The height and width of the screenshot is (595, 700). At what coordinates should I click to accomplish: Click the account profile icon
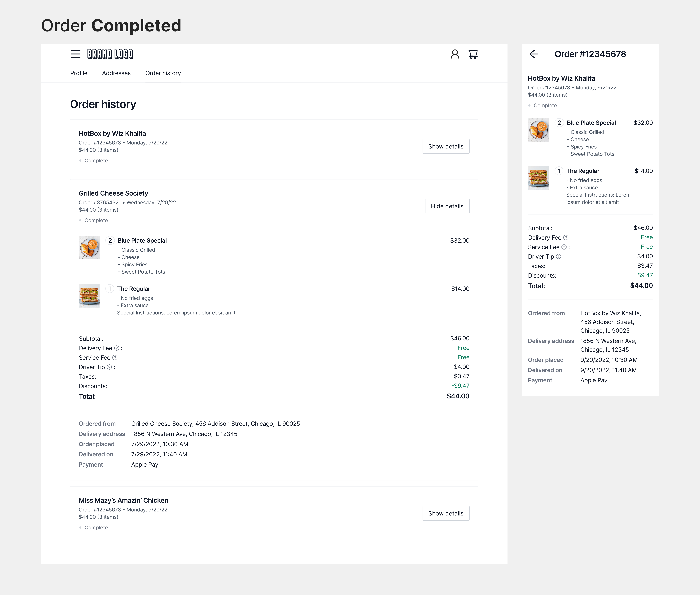(455, 54)
